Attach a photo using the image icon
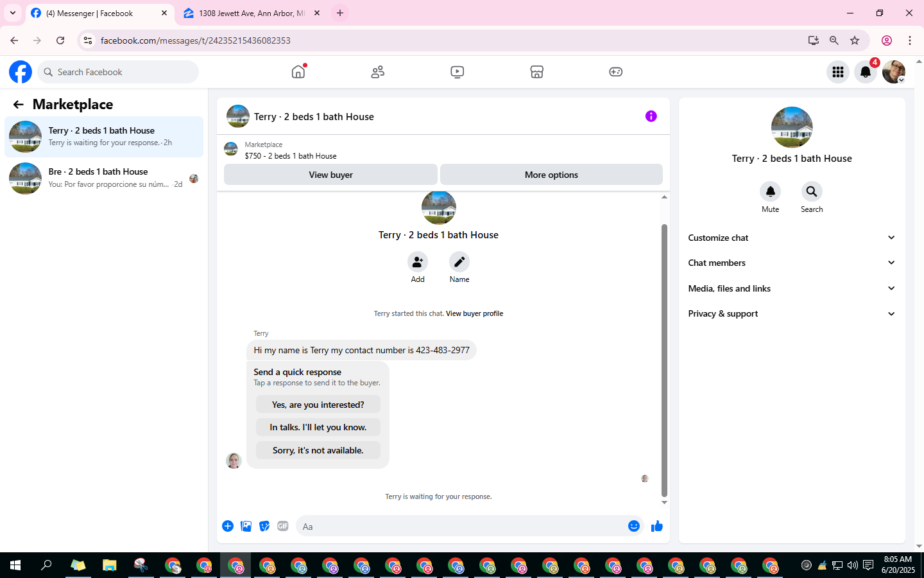Image resolution: width=924 pixels, height=578 pixels. [246, 526]
